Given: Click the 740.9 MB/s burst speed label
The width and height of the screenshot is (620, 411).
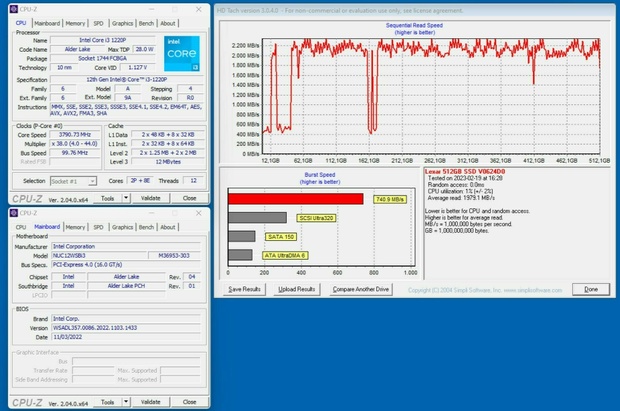Looking at the screenshot, I should 390,199.
